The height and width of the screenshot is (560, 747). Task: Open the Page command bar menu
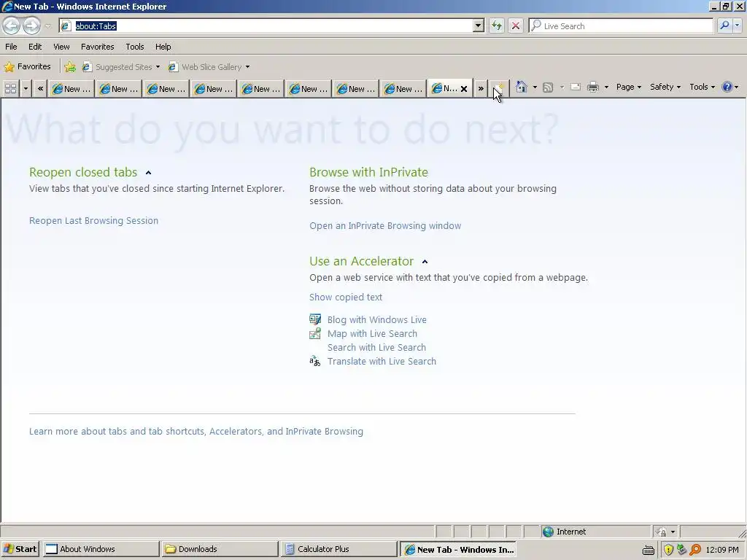(628, 87)
